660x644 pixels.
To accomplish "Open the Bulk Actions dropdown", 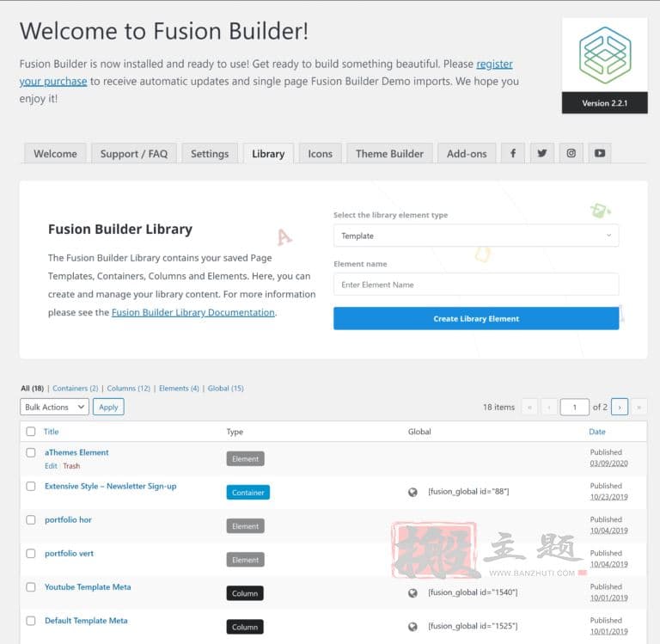I will 54,408.
